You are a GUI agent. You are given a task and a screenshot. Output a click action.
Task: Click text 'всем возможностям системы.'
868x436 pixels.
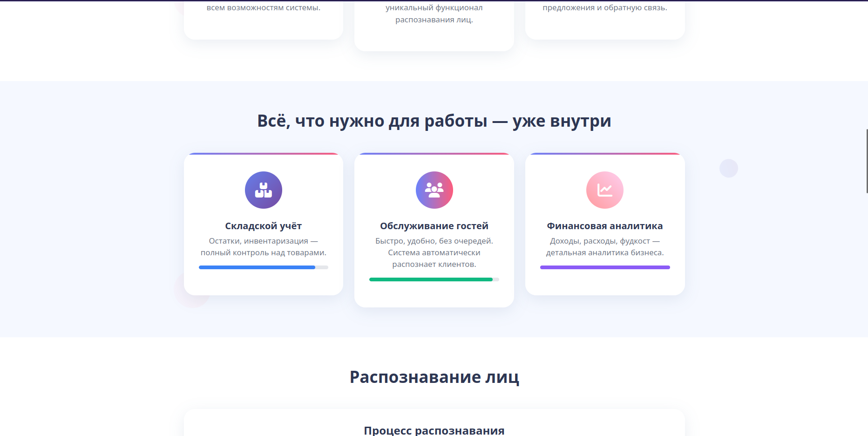[264, 7]
